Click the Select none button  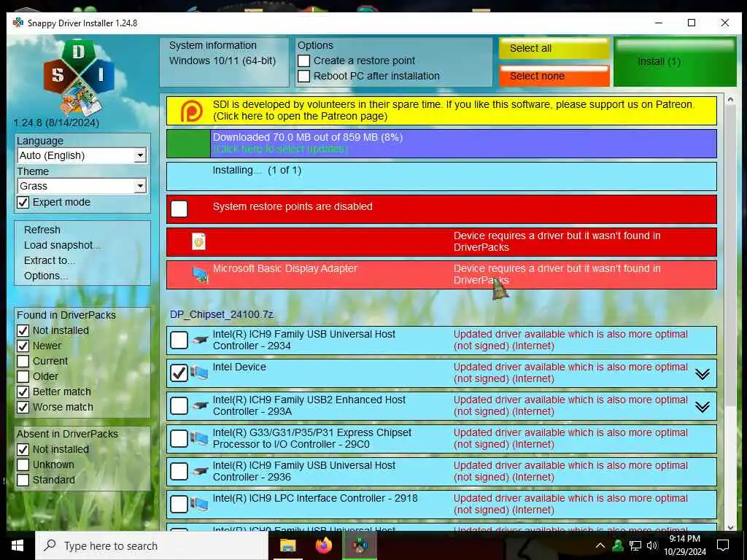[554, 76]
